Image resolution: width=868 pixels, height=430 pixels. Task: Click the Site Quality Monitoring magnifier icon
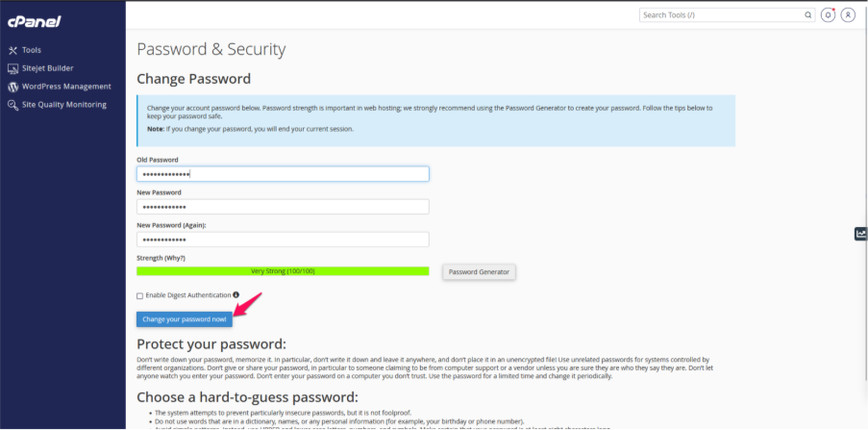pyautogui.click(x=12, y=105)
